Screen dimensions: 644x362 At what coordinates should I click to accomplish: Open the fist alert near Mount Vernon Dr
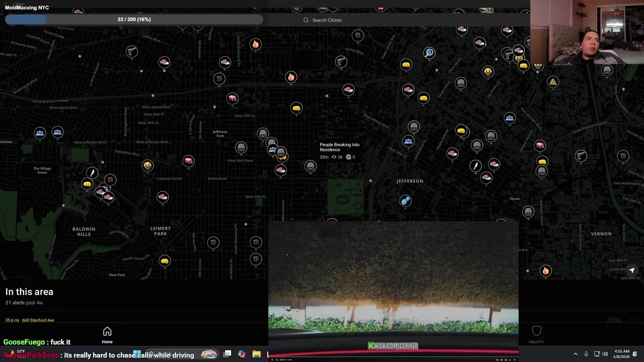165,260
